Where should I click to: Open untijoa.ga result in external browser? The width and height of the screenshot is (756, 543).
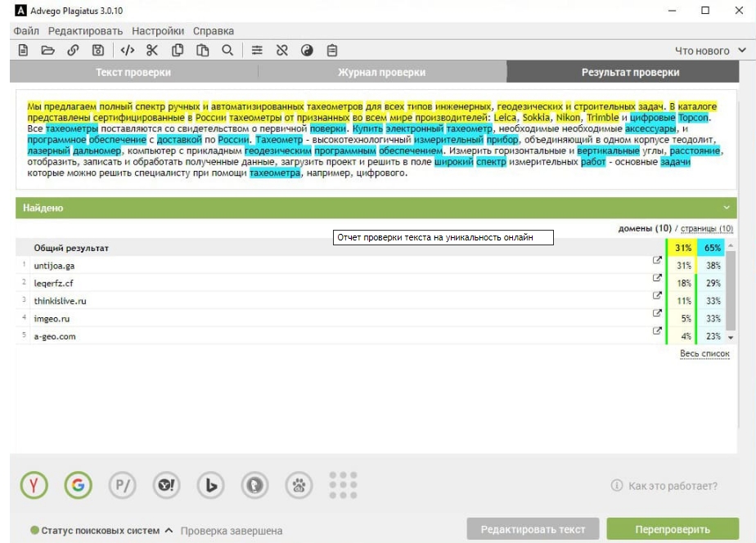pos(657,260)
